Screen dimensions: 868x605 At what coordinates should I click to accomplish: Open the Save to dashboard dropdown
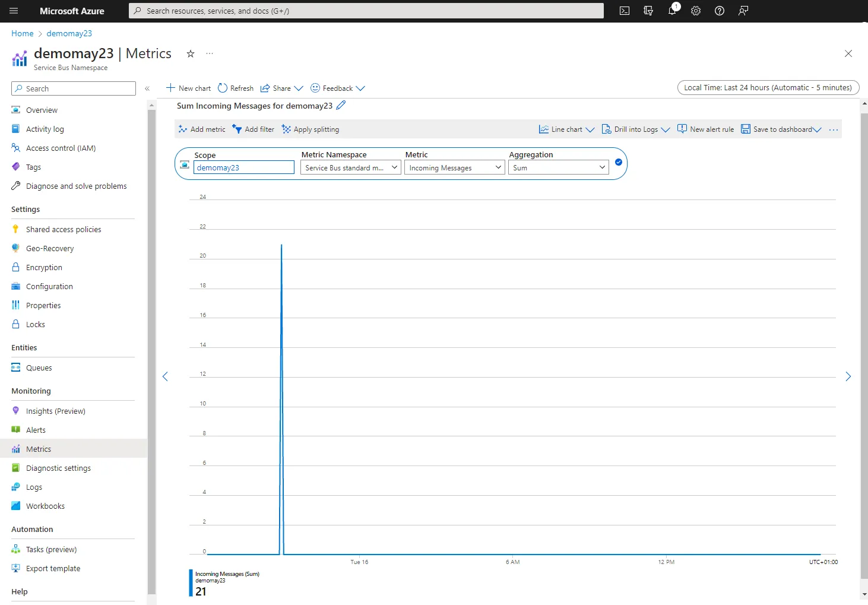tap(781, 129)
